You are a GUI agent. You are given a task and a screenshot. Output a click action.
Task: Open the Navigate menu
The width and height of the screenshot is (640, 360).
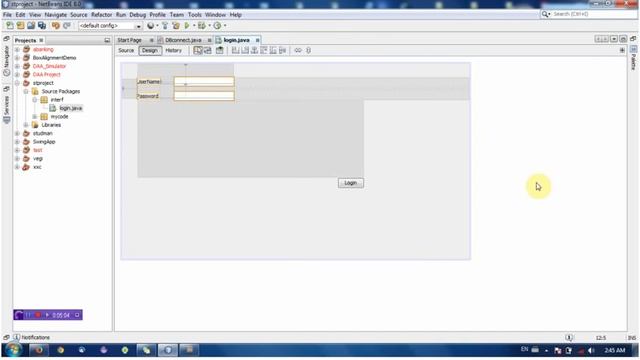pos(56,15)
